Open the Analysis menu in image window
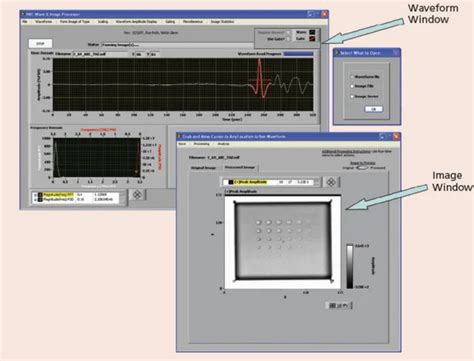474x361 pixels. tap(223, 144)
